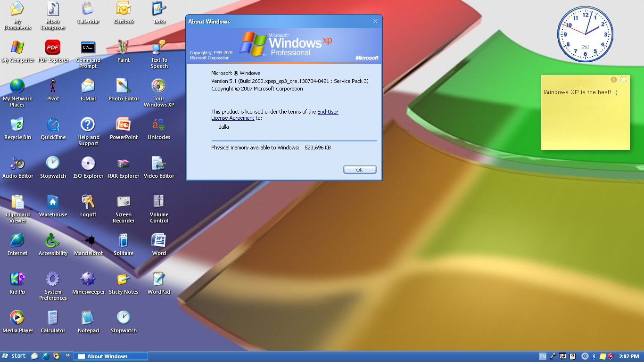Expand the quick launch overflow chevron
Image resolution: width=644 pixels, height=362 pixels.
(68, 355)
